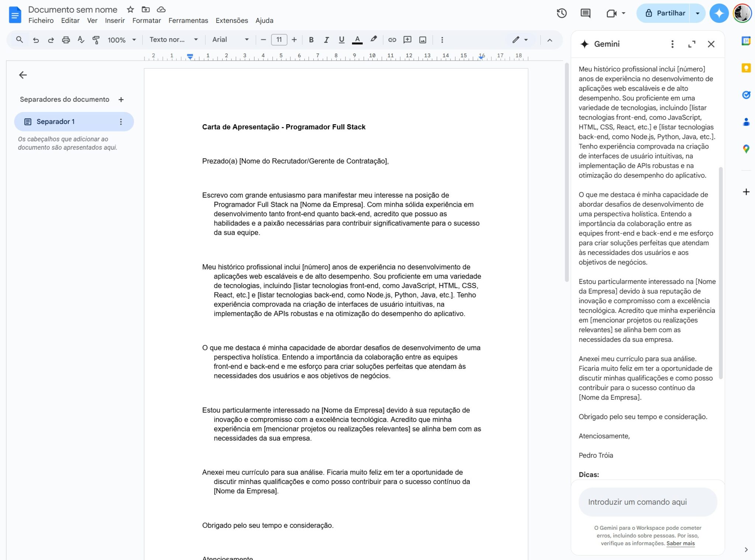Toggle italic formatting
Viewport: 755px width, 560px height.
326,40
